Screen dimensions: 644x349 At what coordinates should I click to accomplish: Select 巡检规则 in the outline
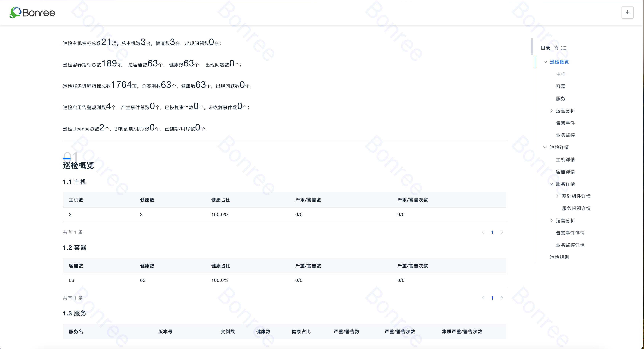[559, 257]
